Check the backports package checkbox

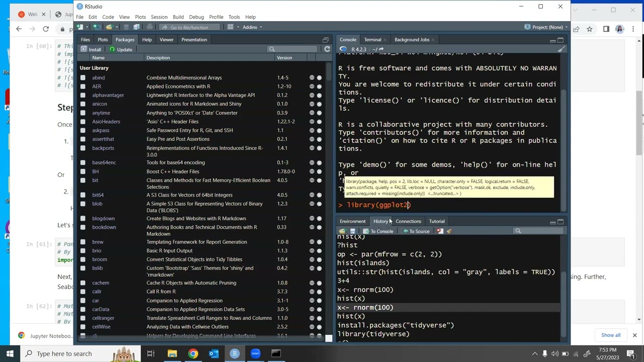click(83, 148)
